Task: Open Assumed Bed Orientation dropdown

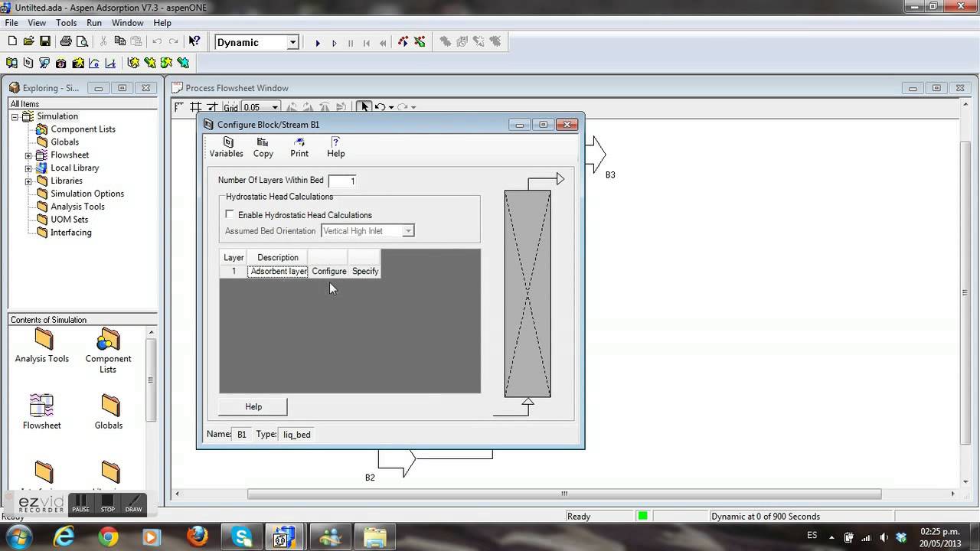Action: pyautogui.click(x=408, y=230)
